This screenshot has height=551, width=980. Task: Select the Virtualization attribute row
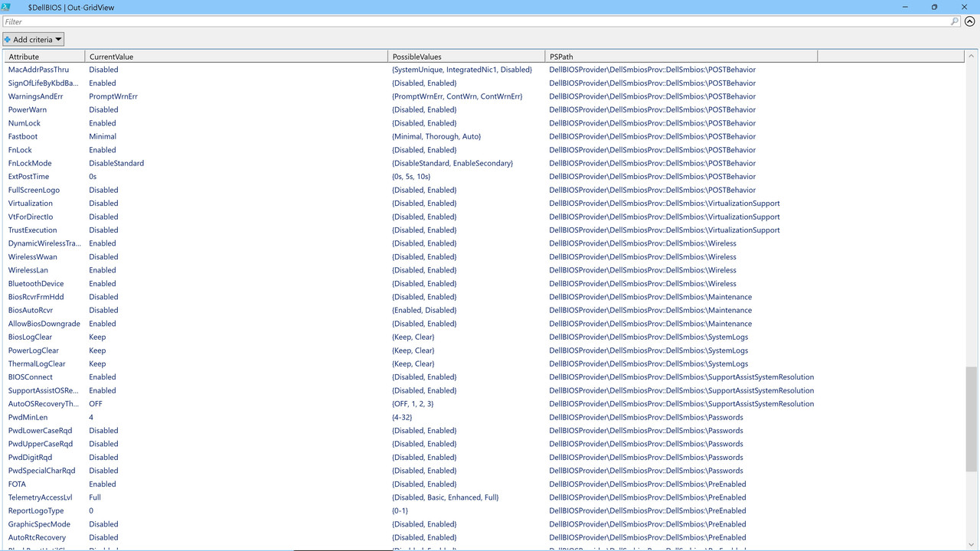(484, 204)
